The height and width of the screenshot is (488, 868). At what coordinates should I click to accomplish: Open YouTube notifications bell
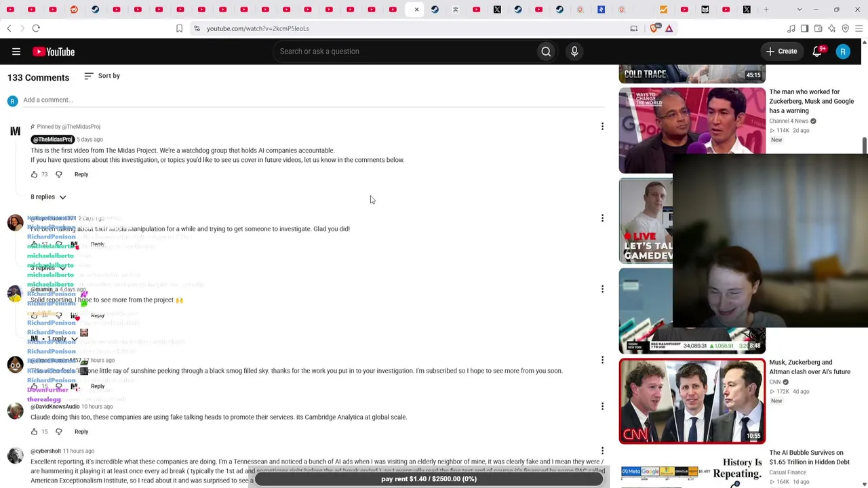click(818, 52)
